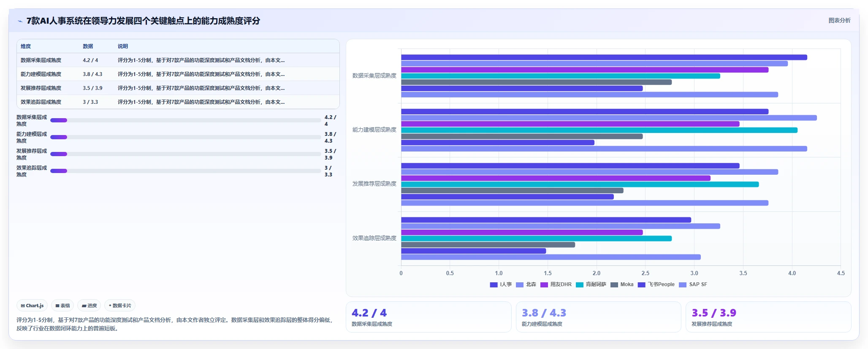Image resolution: width=868 pixels, height=349 pixels.
Task: Toggle the SAP SF legend entry
Action: [693, 284]
